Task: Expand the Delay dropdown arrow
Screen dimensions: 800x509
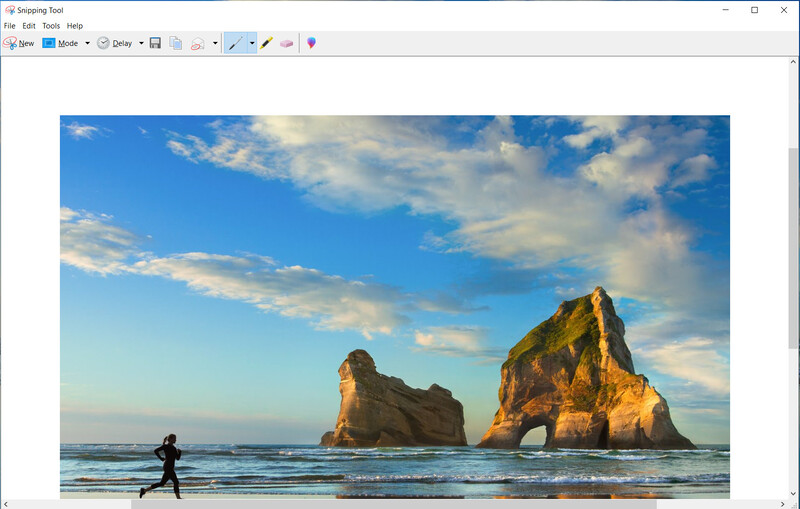Action: [141, 43]
